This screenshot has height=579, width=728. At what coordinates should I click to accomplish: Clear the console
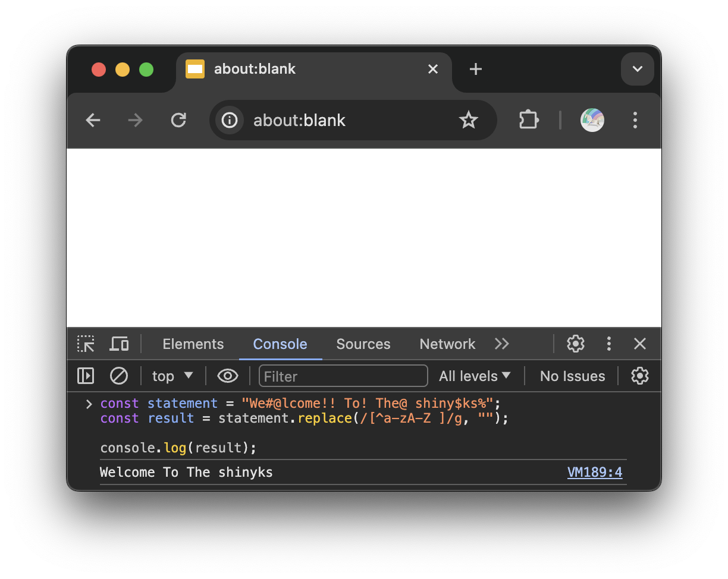119,376
